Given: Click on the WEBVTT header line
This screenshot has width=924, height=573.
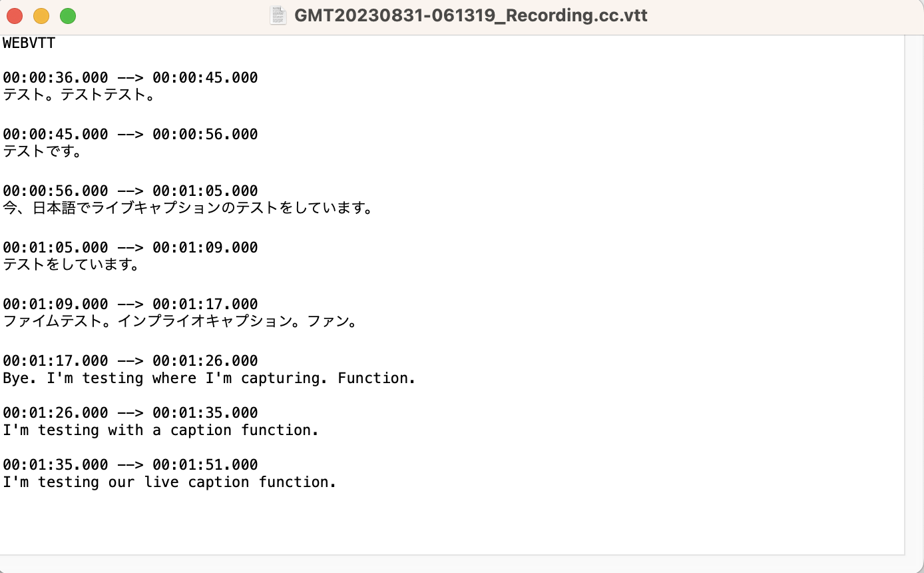Looking at the screenshot, I should pyautogui.click(x=29, y=44).
